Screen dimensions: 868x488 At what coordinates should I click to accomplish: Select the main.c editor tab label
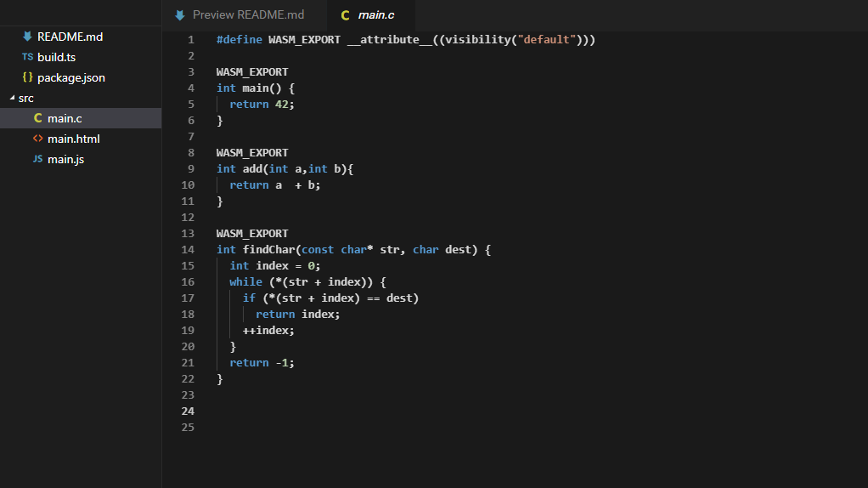click(x=375, y=15)
